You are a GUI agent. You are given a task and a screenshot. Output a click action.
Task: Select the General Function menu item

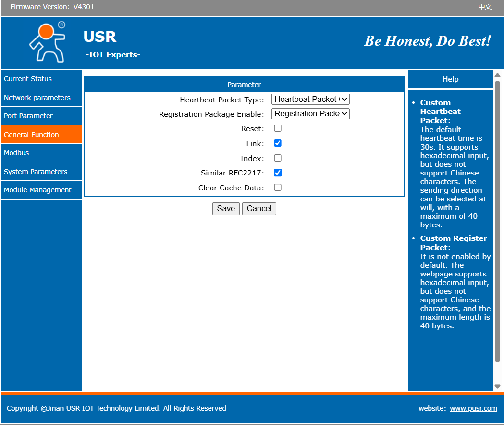pos(31,135)
